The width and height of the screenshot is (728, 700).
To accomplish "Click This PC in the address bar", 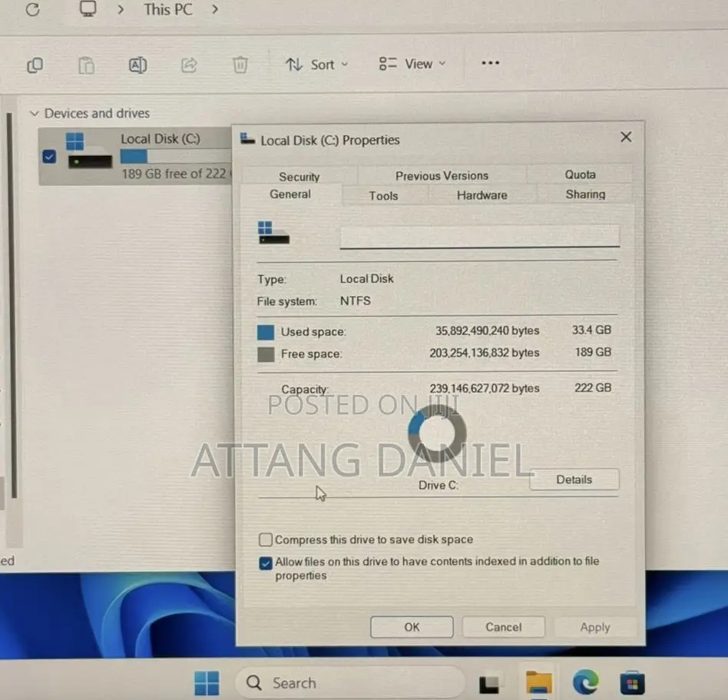I will [x=167, y=9].
